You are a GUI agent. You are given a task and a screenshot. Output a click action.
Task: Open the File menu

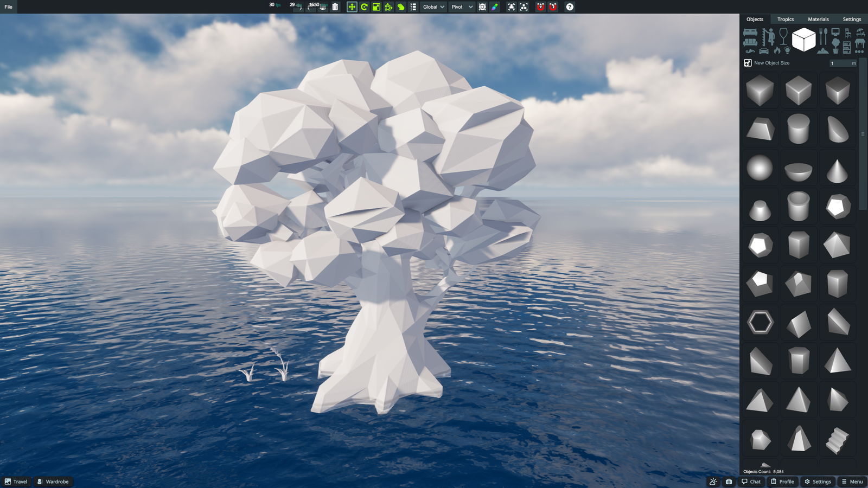pos(8,7)
